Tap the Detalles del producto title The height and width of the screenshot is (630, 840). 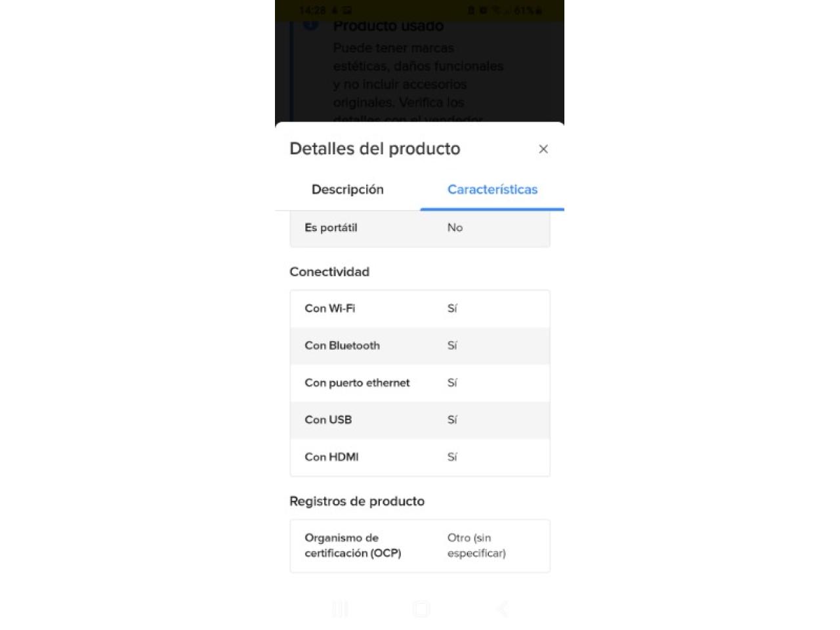click(375, 149)
